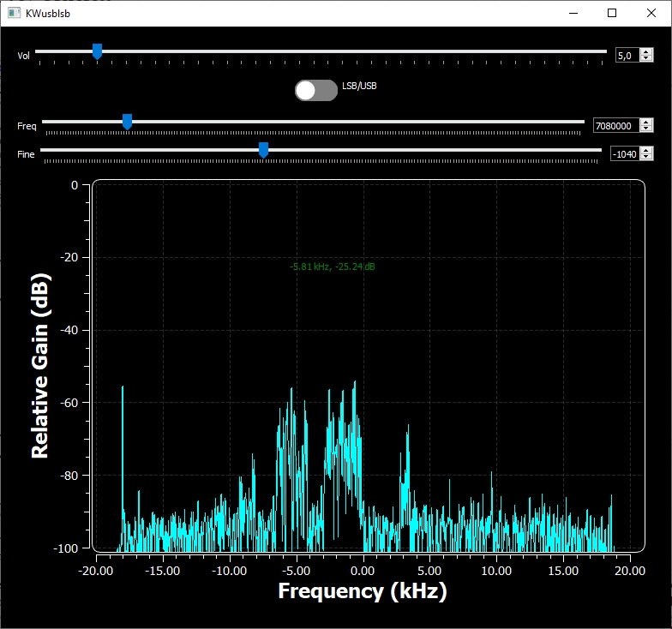Maximize the KWusblsb window
672x629 pixels.
point(612,13)
